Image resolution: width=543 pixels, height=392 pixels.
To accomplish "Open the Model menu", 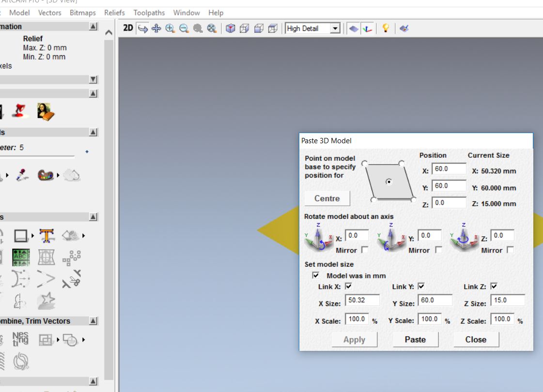I will pos(19,13).
